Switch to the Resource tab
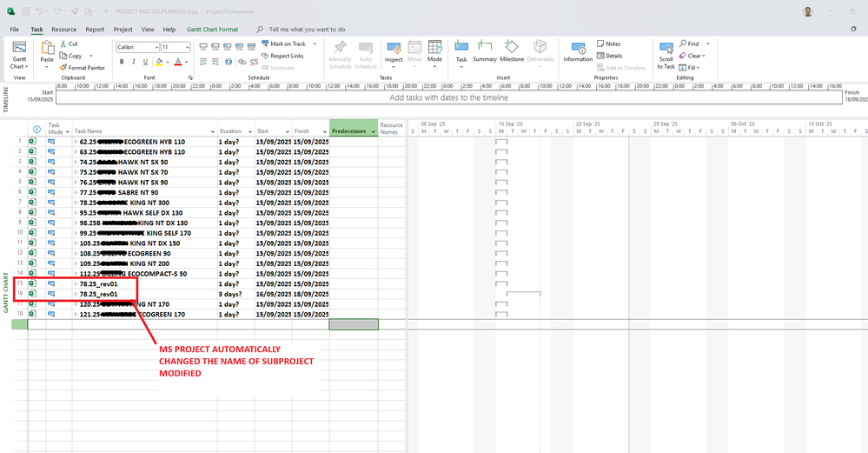 [63, 30]
